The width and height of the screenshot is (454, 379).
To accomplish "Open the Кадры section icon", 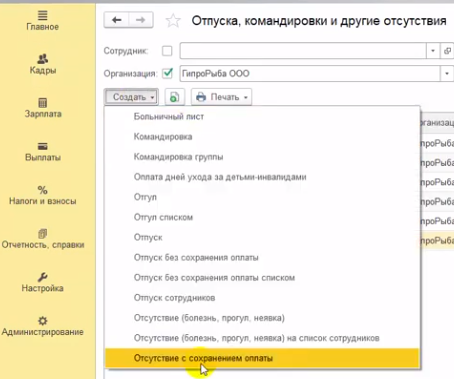I will click(x=43, y=59).
